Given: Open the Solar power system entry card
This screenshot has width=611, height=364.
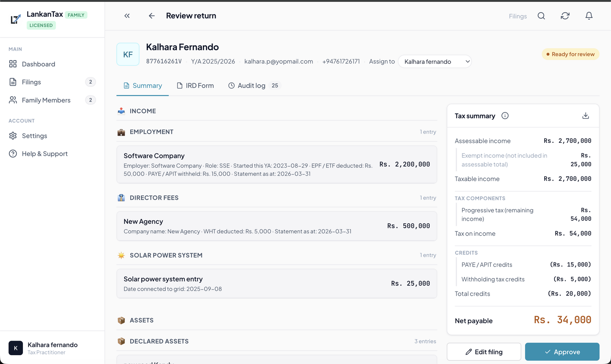Looking at the screenshot, I should point(276,284).
